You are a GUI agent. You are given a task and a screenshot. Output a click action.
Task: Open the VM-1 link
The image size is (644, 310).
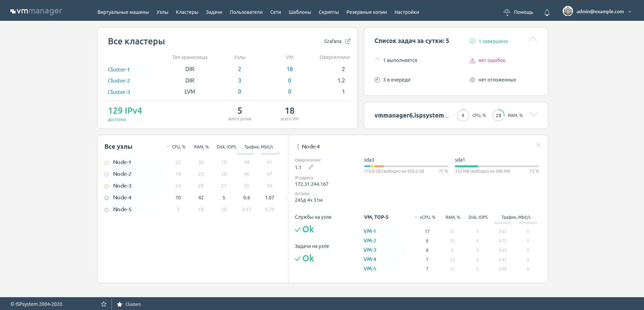tap(370, 231)
